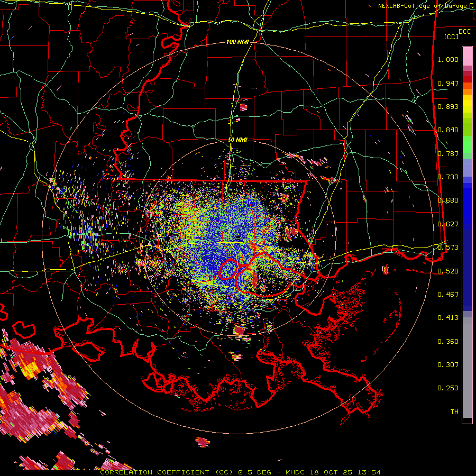This screenshot has width=476, height=476.
Task: Select the 0.307 color scale value
Action: point(448,365)
